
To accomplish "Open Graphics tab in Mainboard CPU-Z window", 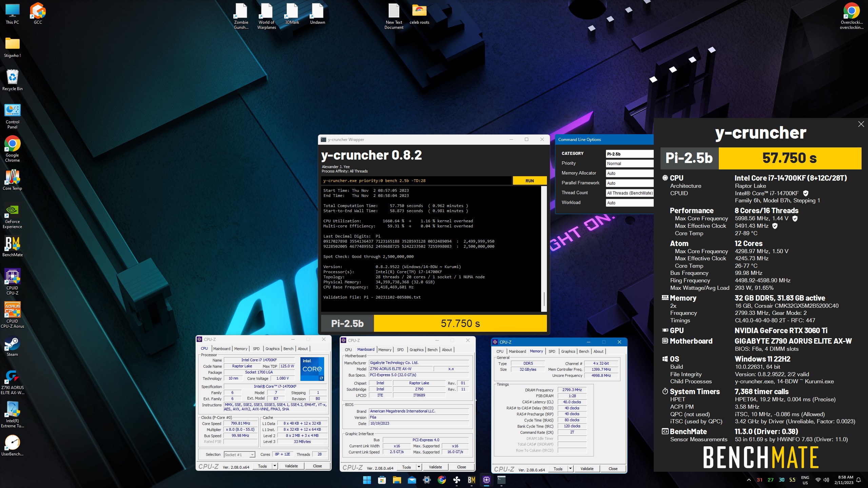I will click(416, 350).
